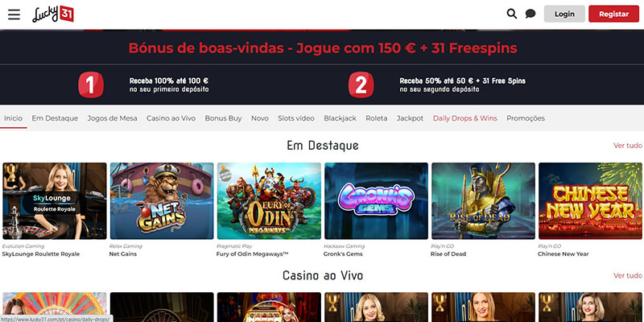Switch to the Inicio tab
The height and width of the screenshot is (322, 644).
coord(13,118)
